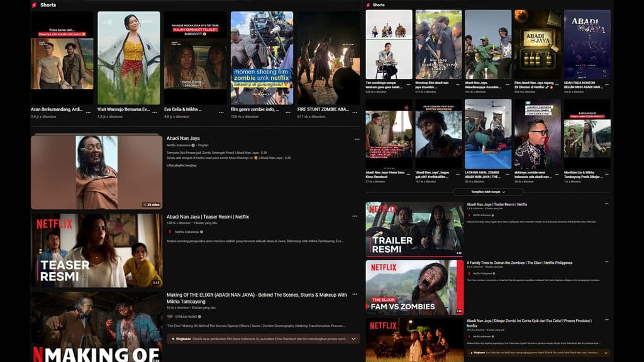Click the Shorts logo icon in right panel

(368, 5)
